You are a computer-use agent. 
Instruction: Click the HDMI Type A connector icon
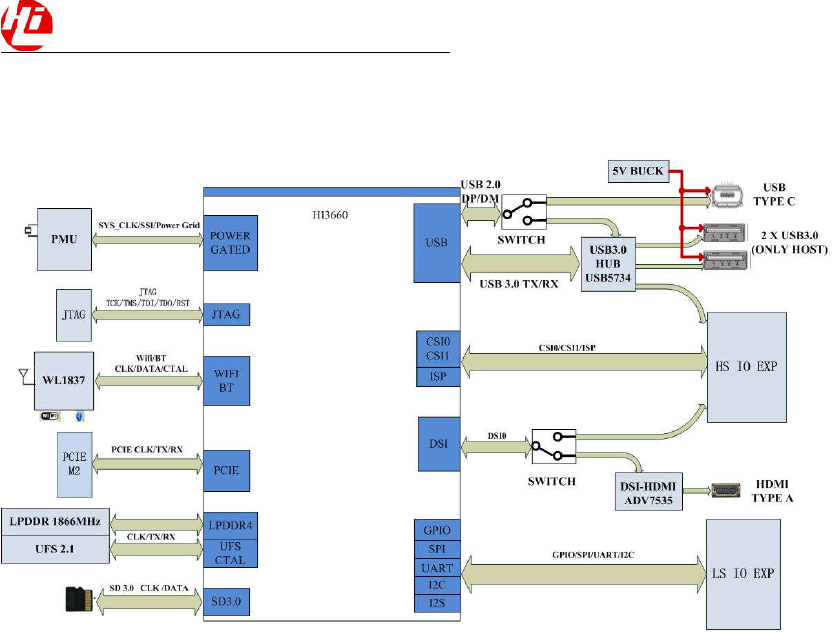[x=726, y=490]
